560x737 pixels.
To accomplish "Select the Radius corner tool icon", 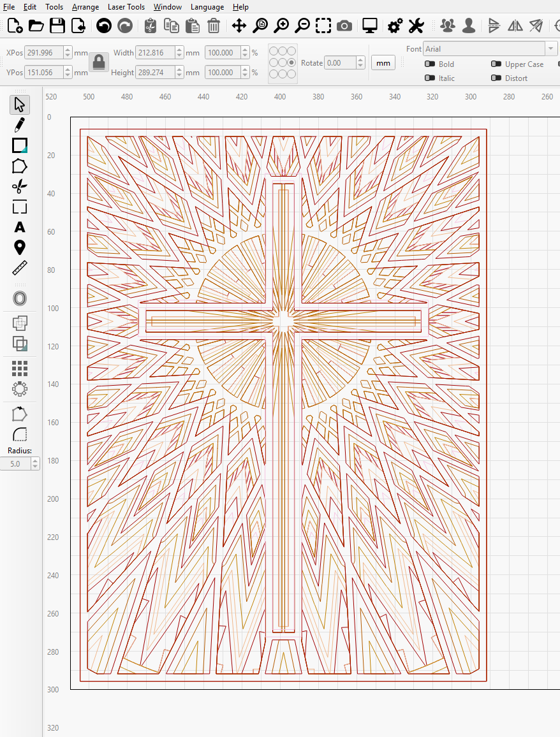I will pos(19,434).
